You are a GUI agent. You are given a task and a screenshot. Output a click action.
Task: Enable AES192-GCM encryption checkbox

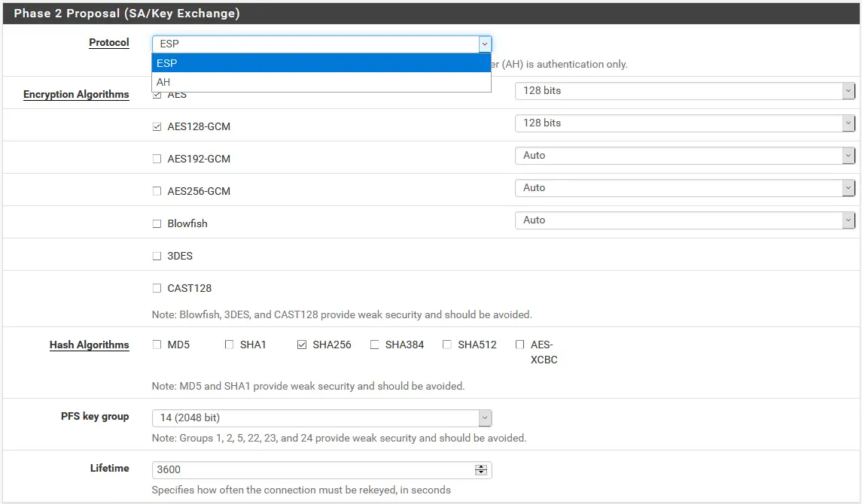point(157,159)
